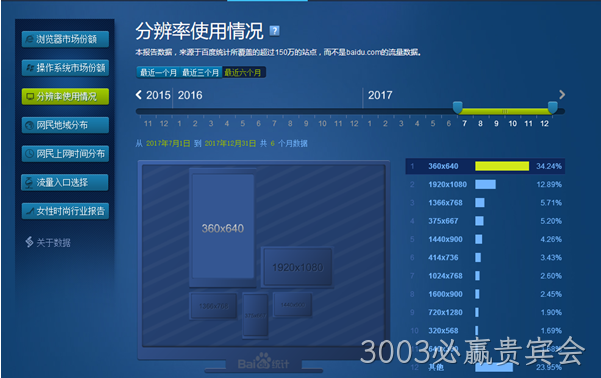Select the 720x1280 ranking row
Viewport: 601px width, 378px height.
point(485,312)
